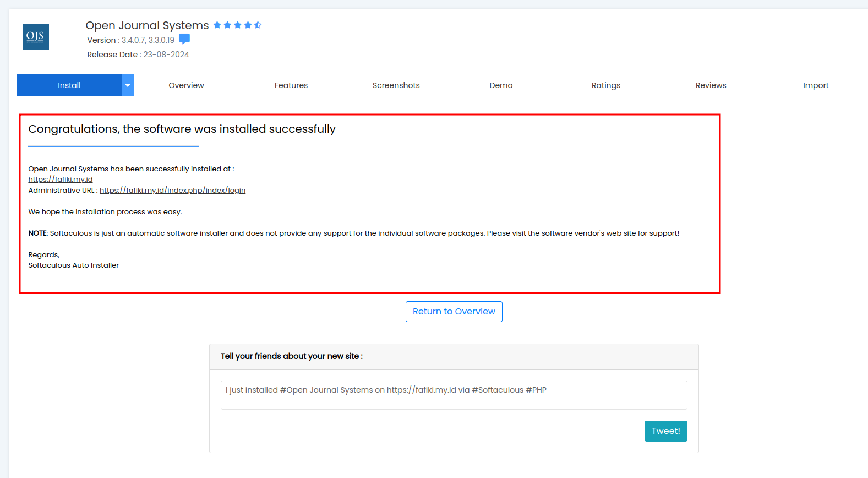The width and height of the screenshot is (868, 478).
Task: Open the https://fafiki.my.id site link
Action: click(61, 180)
